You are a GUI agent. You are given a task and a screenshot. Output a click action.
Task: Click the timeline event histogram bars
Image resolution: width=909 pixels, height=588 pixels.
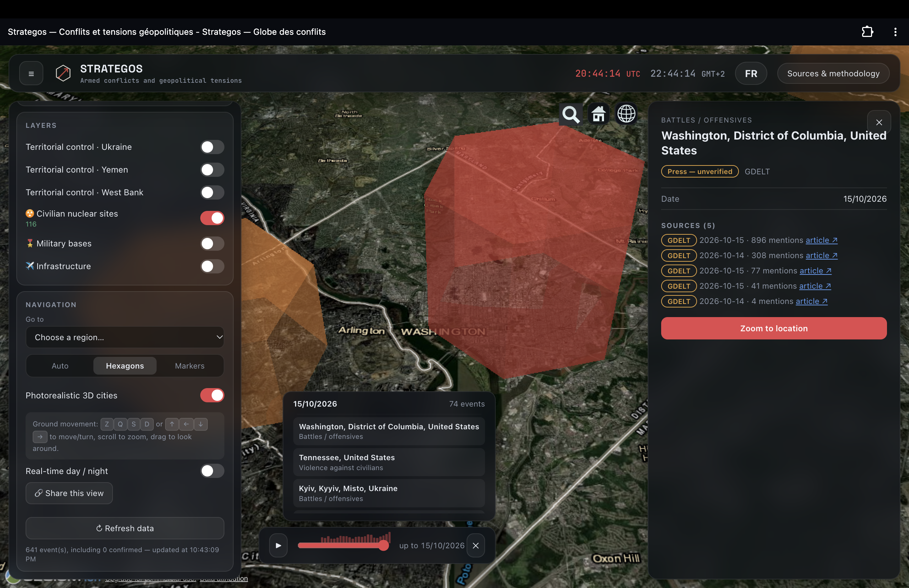tap(355, 538)
